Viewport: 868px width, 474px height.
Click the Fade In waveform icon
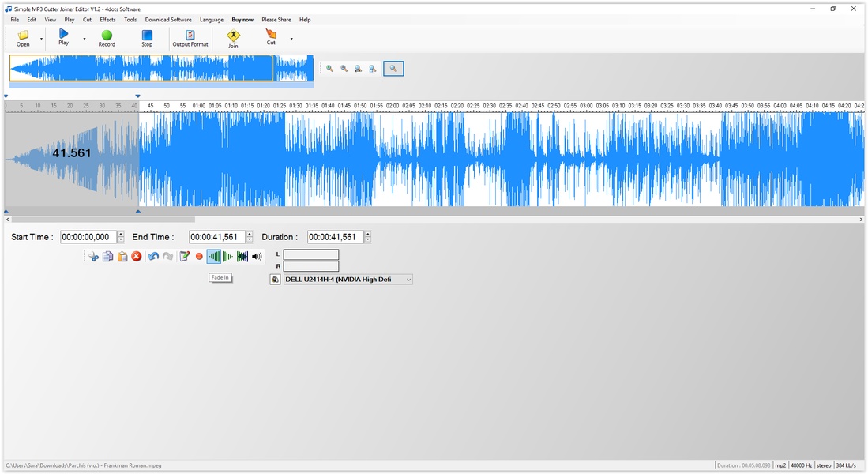pyautogui.click(x=213, y=257)
